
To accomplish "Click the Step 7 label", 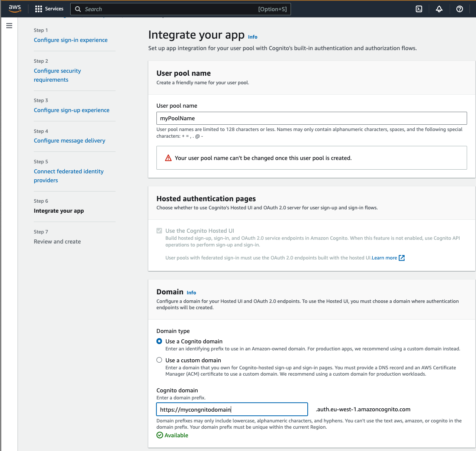I will click(41, 232).
